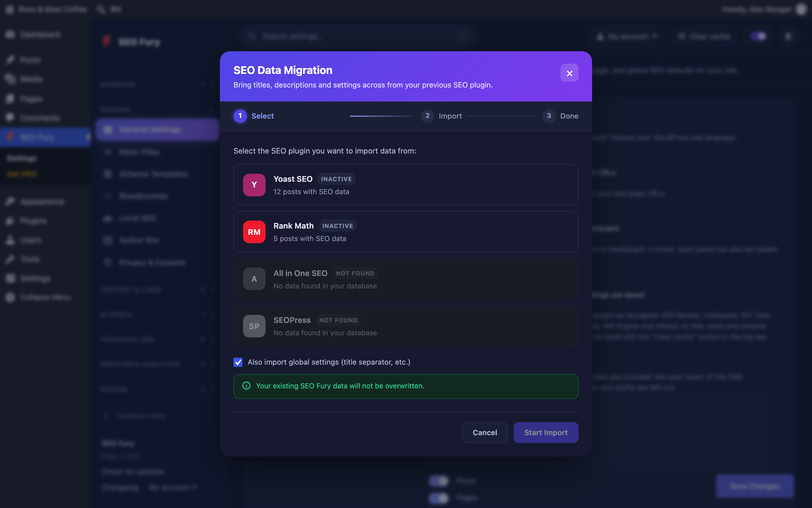Click the info icon in green notice
812x508 pixels.
pyautogui.click(x=246, y=386)
